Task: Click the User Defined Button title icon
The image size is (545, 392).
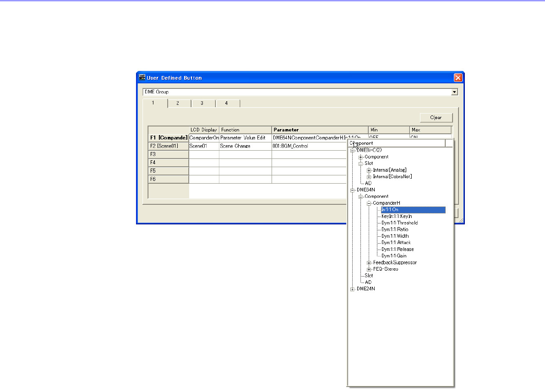Action: 142,77
